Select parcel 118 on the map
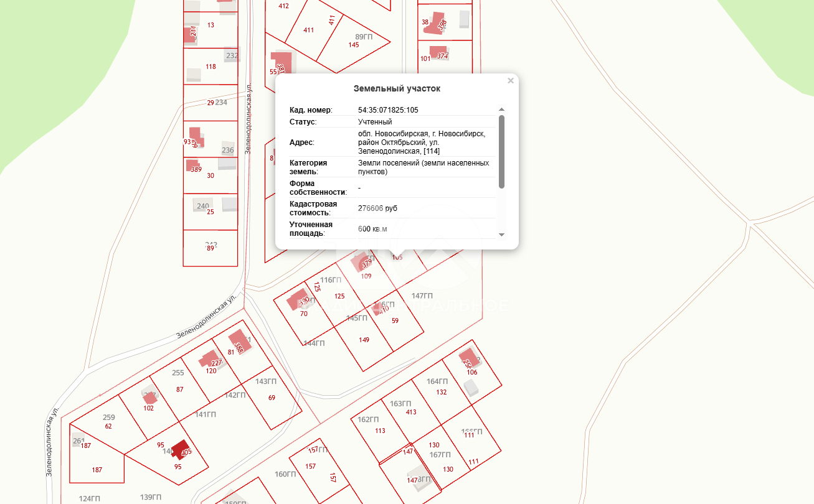The height and width of the screenshot is (504, 814). point(211,67)
